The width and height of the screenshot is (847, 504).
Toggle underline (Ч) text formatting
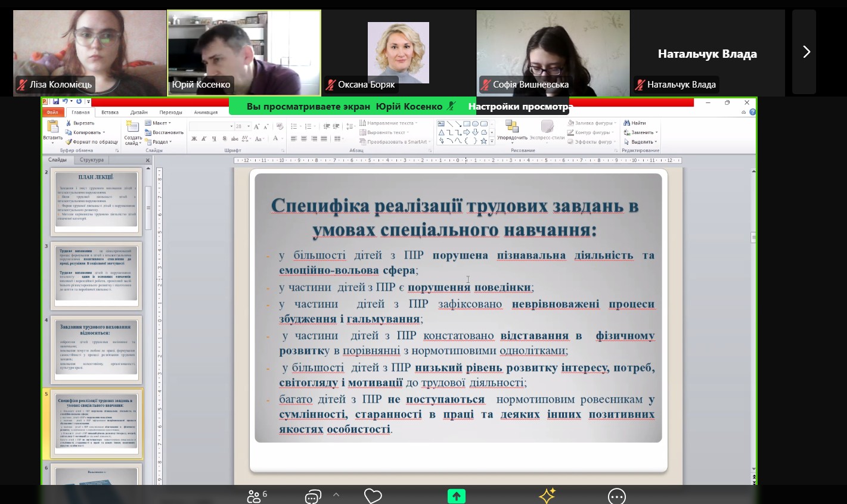(x=214, y=139)
